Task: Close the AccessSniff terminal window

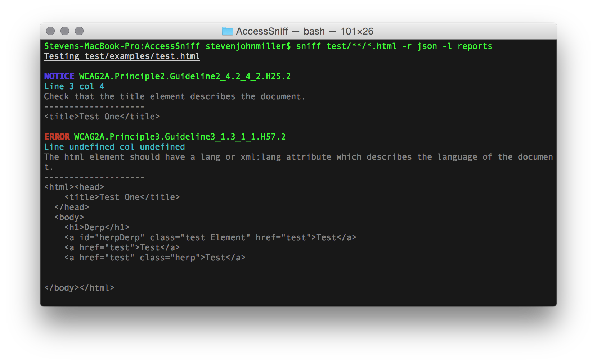Action: coord(50,31)
